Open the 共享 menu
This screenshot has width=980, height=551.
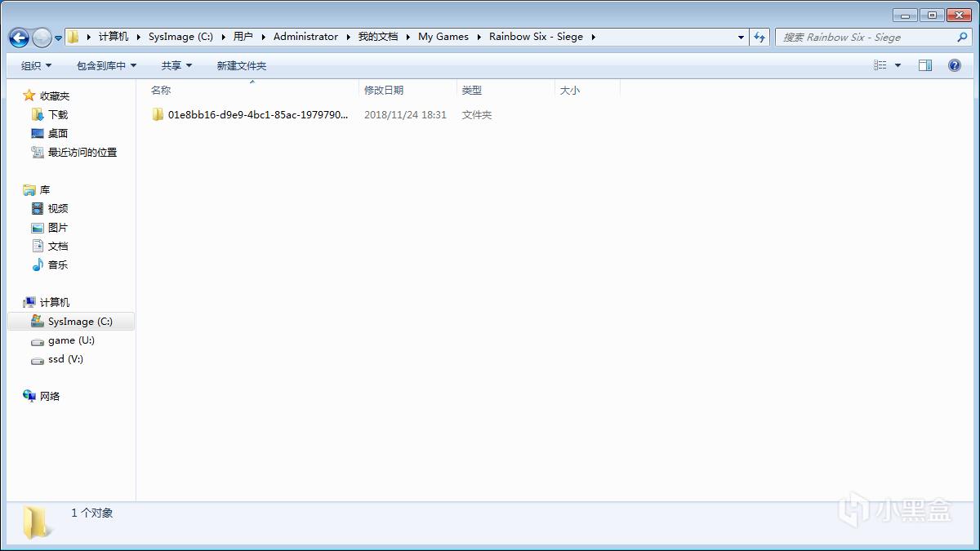click(x=176, y=65)
